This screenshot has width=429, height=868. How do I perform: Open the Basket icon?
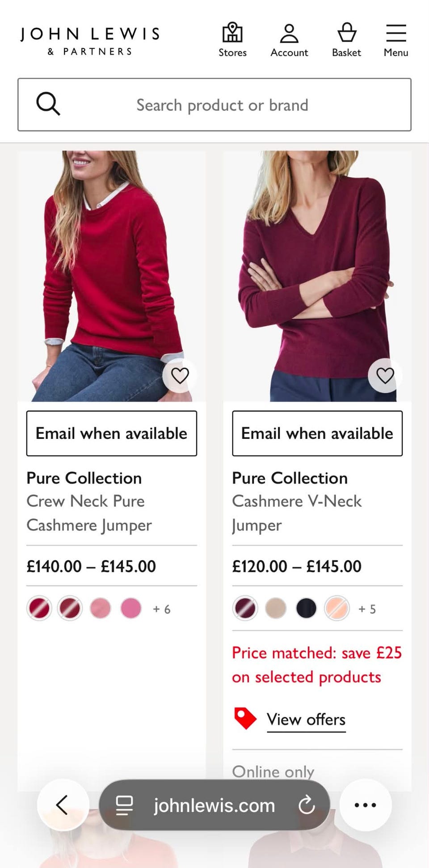tap(346, 40)
